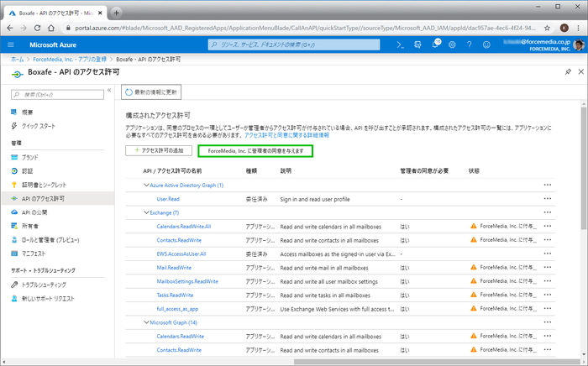Open more options for Azure Active Directory Graph row
The height and width of the screenshot is (366, 588).
tap(547, 185)
